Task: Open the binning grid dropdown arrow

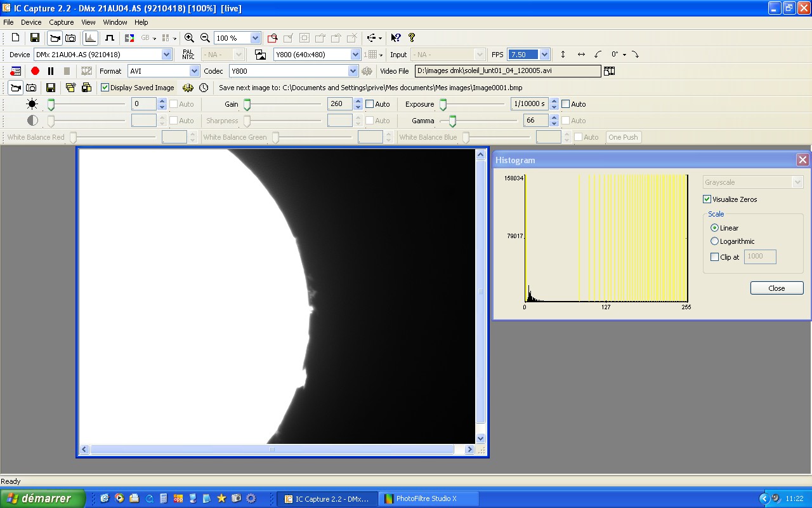Action: [381, 55]
